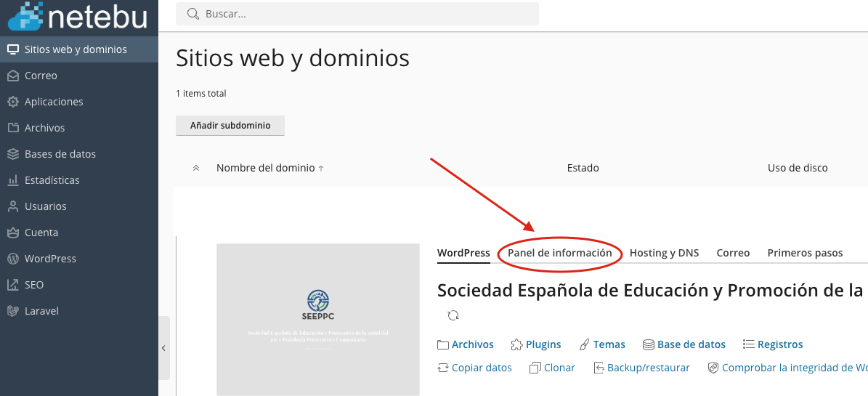This screenshot has height=396, width=868.
Task: Open Usuarios text in sidebar
Action: [x=45, y=206]
